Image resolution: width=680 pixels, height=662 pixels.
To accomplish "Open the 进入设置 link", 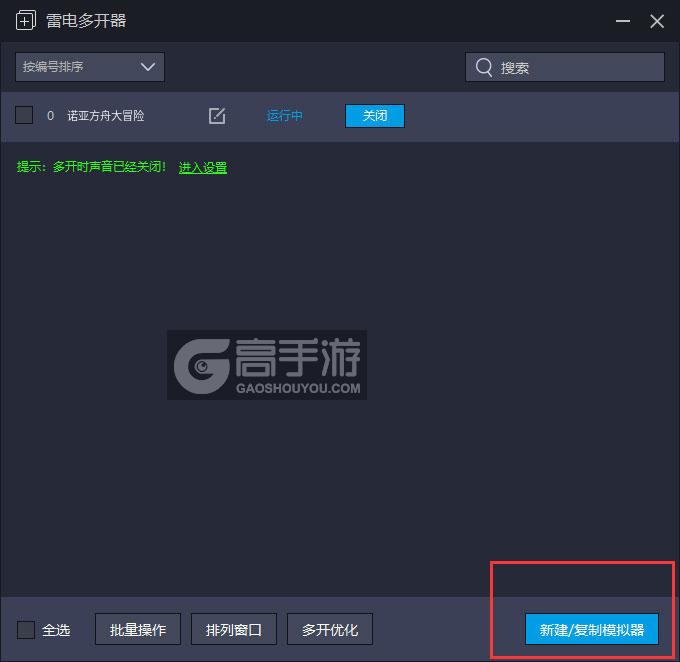I will [x=203, y=167].
